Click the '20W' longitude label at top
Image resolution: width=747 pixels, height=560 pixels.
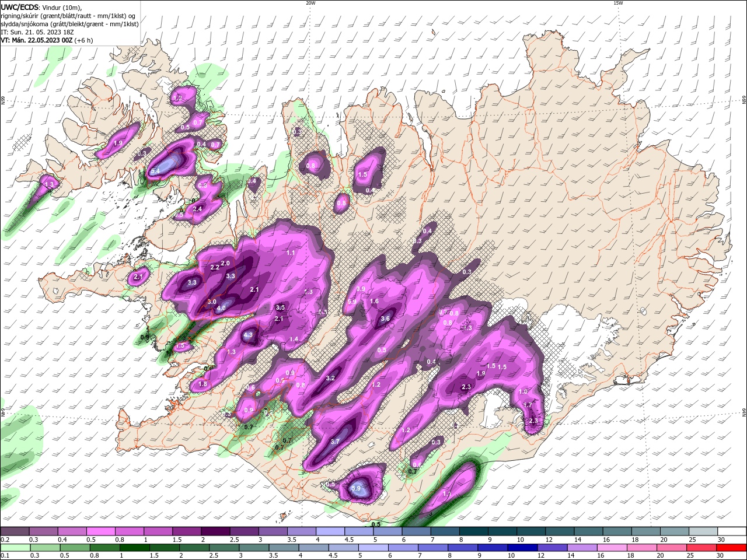[310, 3]
